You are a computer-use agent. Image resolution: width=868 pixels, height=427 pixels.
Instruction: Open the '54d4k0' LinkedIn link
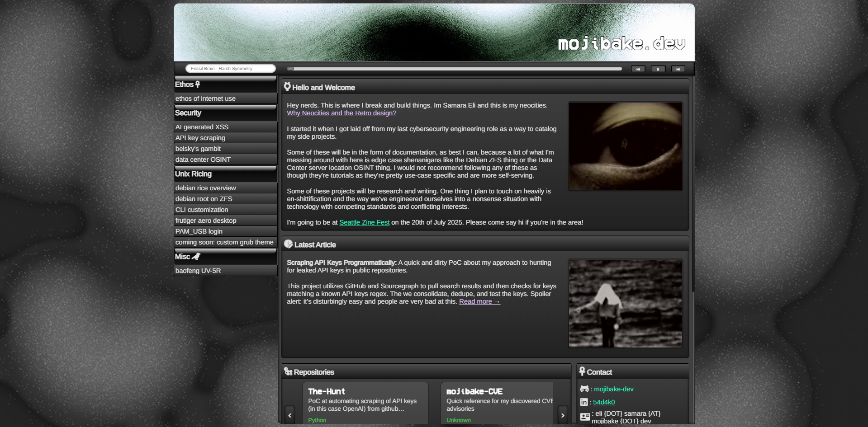pos(604,402)
